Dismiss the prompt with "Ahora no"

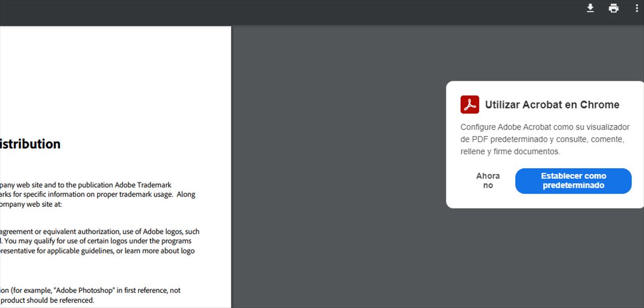pos(488,181)
